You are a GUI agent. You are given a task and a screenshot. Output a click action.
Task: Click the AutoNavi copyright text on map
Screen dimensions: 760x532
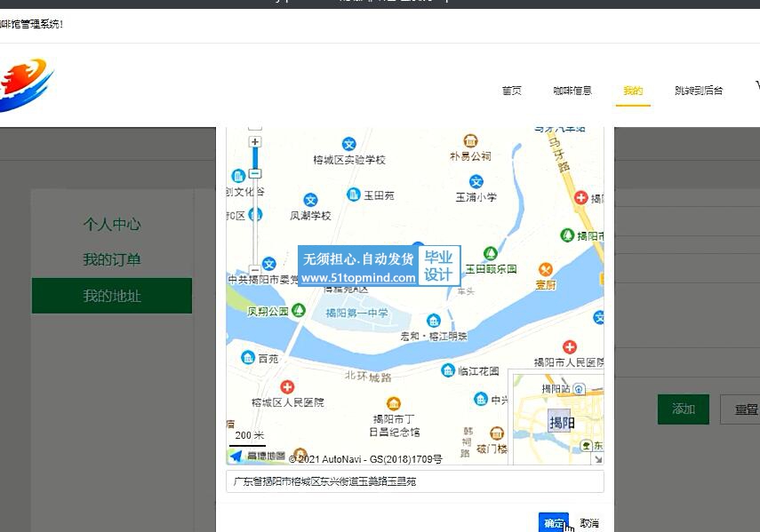[365, 459]
